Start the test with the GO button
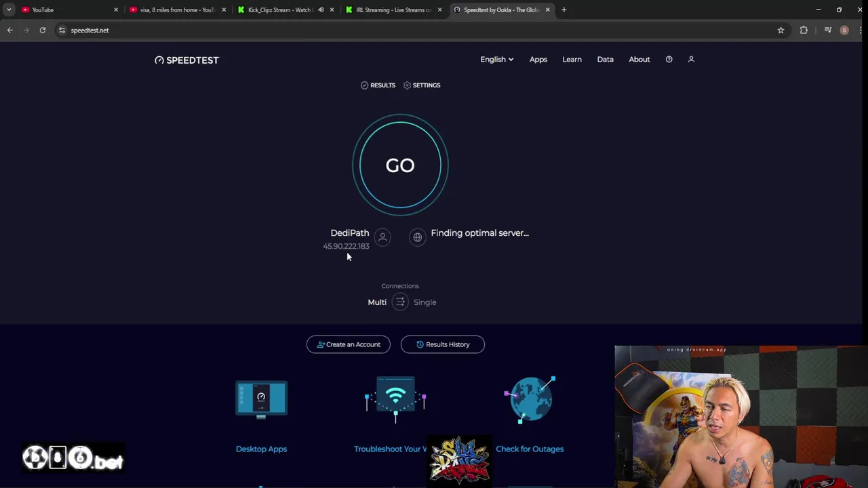Image resolution: width=868 pixels, height=488 pixels. coord(400,165)
